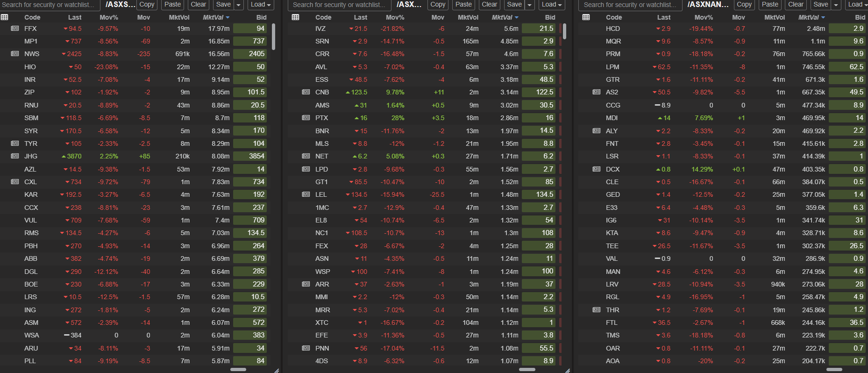Select HCD code in right watchlist

coord(613,29)
